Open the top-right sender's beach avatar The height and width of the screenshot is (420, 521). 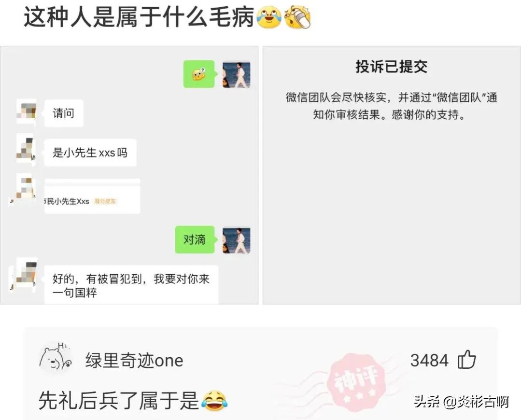[236, 75]
